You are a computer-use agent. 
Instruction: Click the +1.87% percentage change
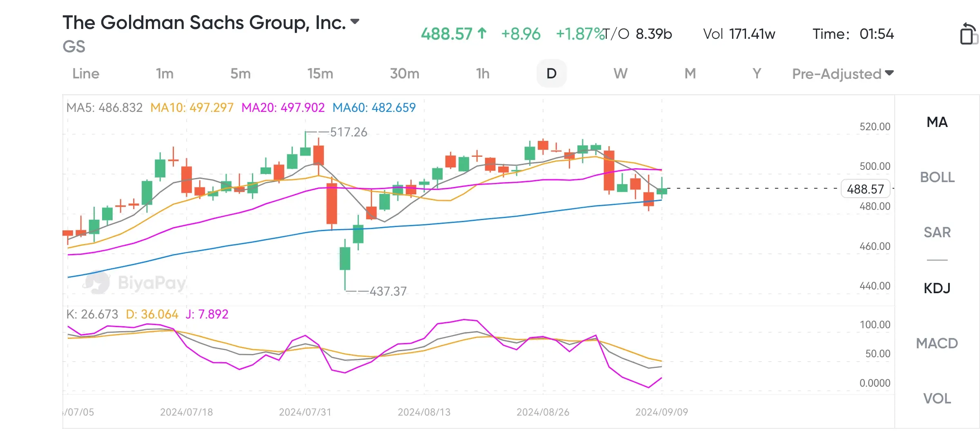click(580, 34)
